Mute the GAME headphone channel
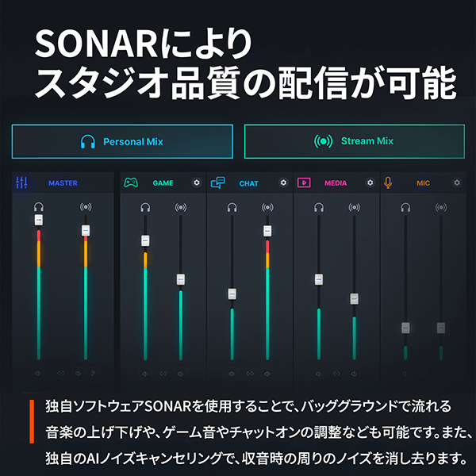The image size is (476, 476). (x=145, y=374)
